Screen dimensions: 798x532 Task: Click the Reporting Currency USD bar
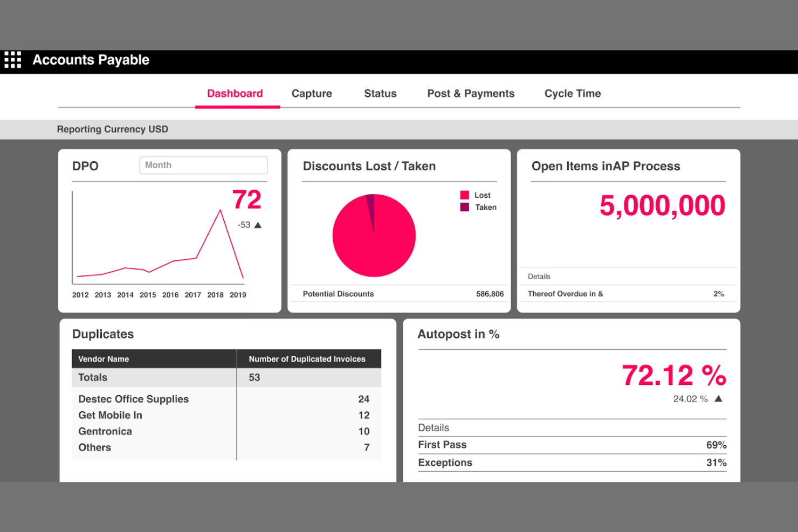(112, 129)
